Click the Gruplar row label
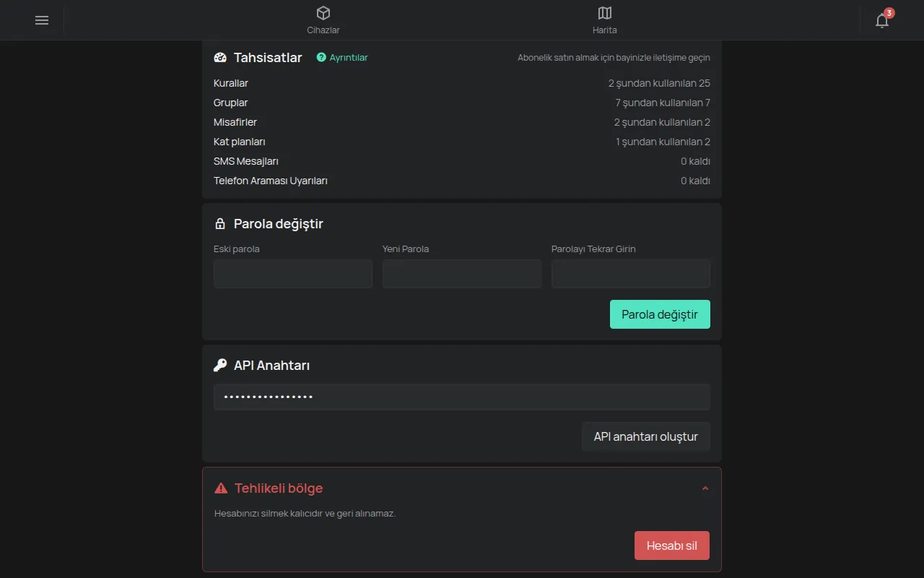Image resolution: width=924 pixels, height=578 pixels. [x=231, y=103]
